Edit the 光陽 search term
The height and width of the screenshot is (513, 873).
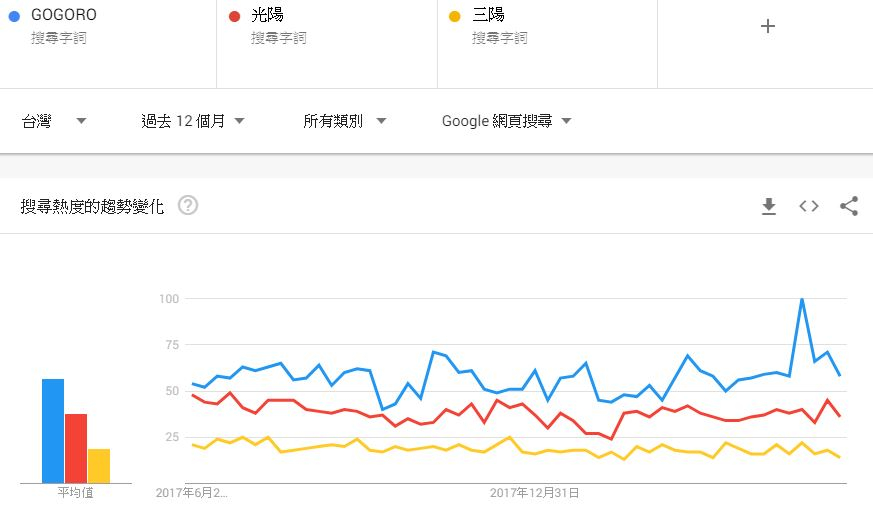click(x=266, y=16)
